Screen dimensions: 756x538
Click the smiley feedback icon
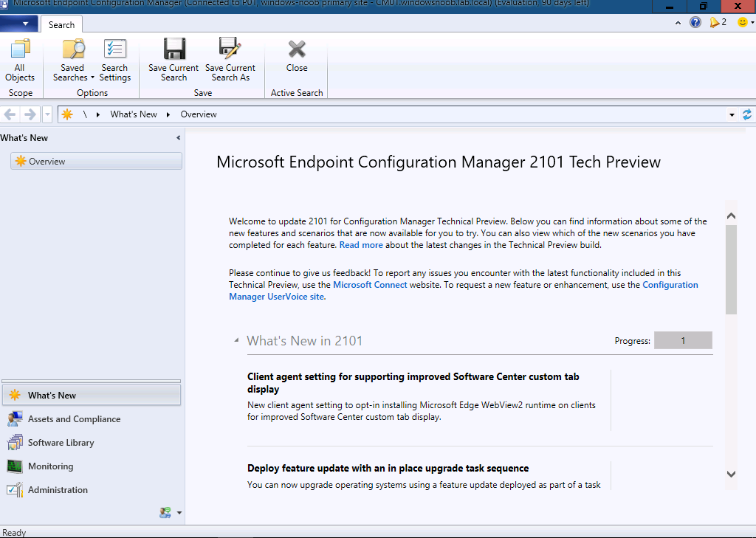(743, 22)
